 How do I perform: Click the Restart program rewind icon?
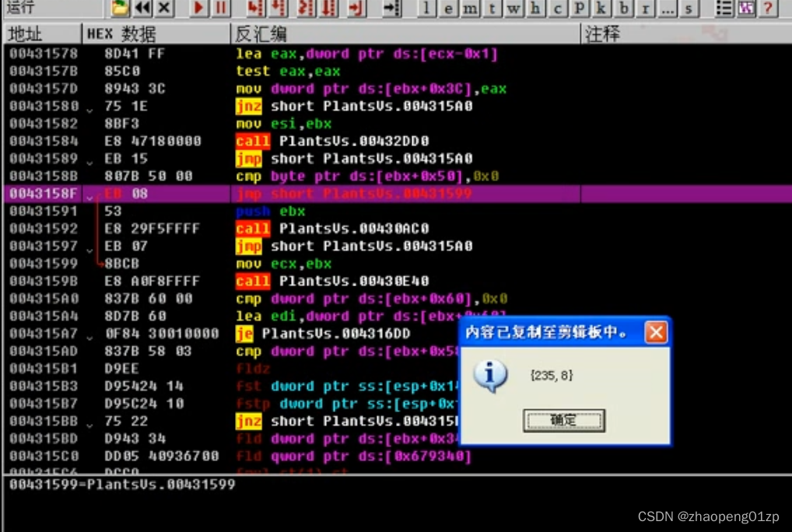coord(143,8)
